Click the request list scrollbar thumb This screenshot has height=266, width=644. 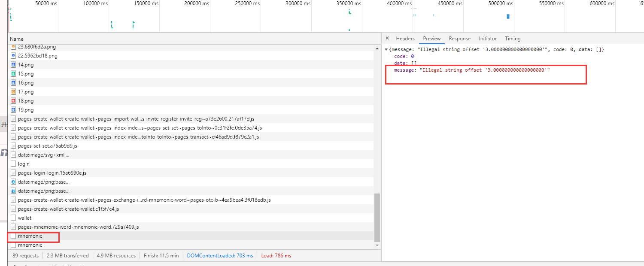pos(377,218)
